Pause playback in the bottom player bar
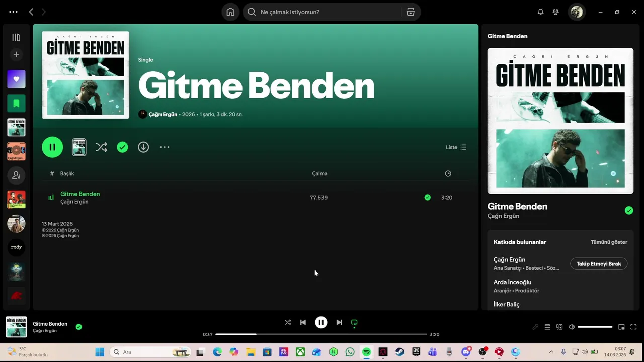This screenshot has width=644, height=362. click(321, 322)
